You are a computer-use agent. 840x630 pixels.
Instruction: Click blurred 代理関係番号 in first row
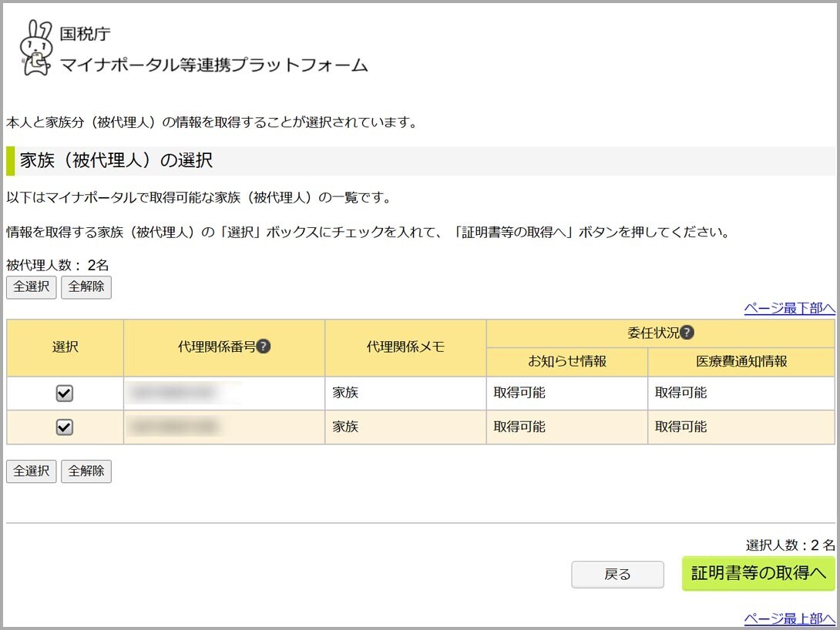point(175,394)
